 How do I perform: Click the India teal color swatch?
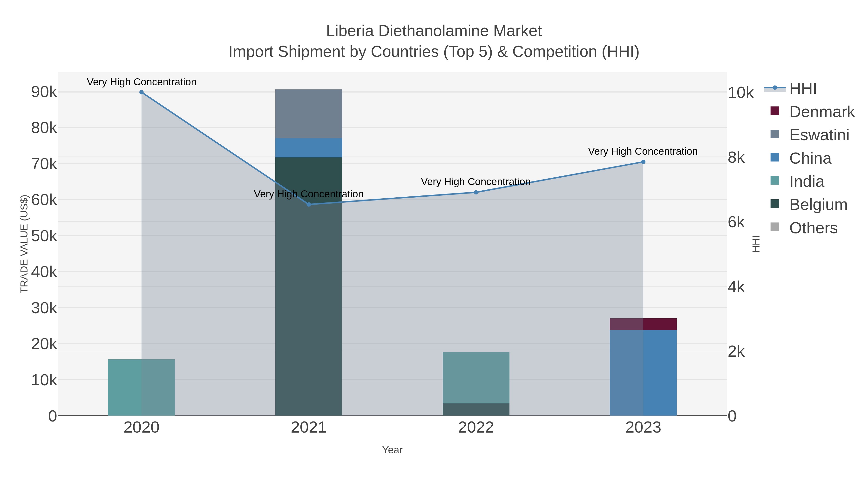775,180
